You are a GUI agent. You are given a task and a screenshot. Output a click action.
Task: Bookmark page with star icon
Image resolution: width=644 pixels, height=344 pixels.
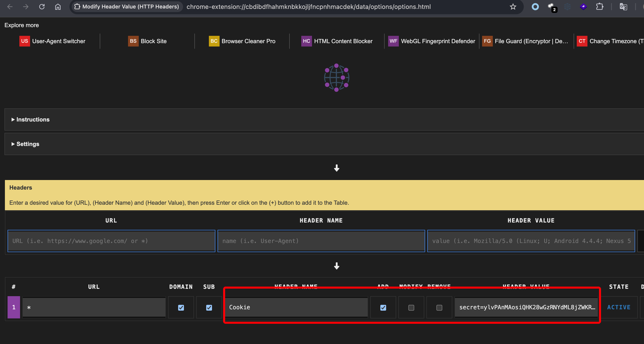click(x=513, y=7)
